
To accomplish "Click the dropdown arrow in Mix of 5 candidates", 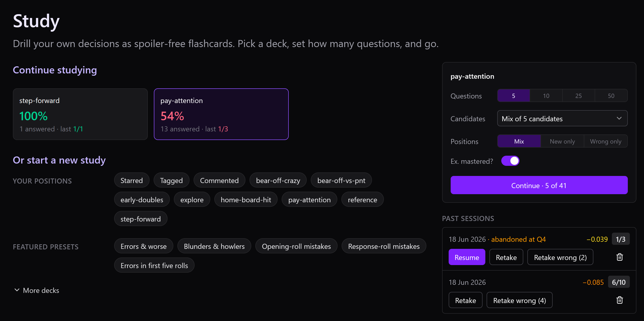I will tap(619, 118).
